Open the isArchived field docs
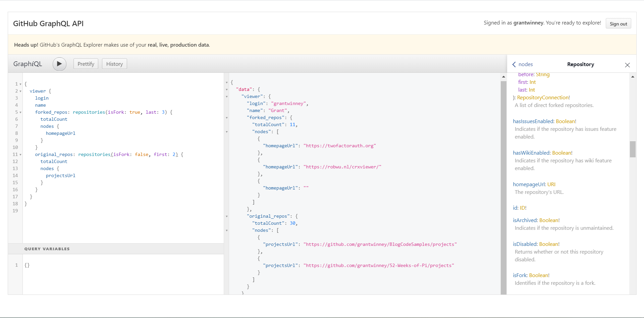Image resolution: width=644 pixels, height=318 pixels. click(x=525, y=220)
